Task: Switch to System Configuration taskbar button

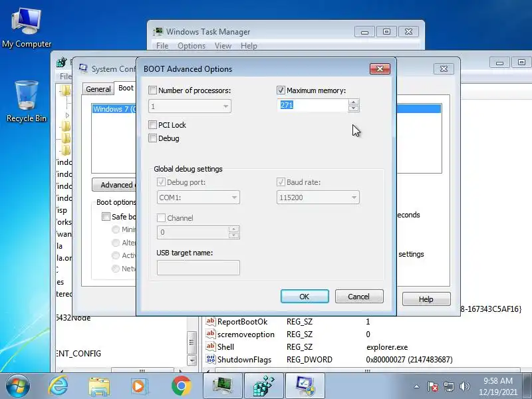Action: 305,386
